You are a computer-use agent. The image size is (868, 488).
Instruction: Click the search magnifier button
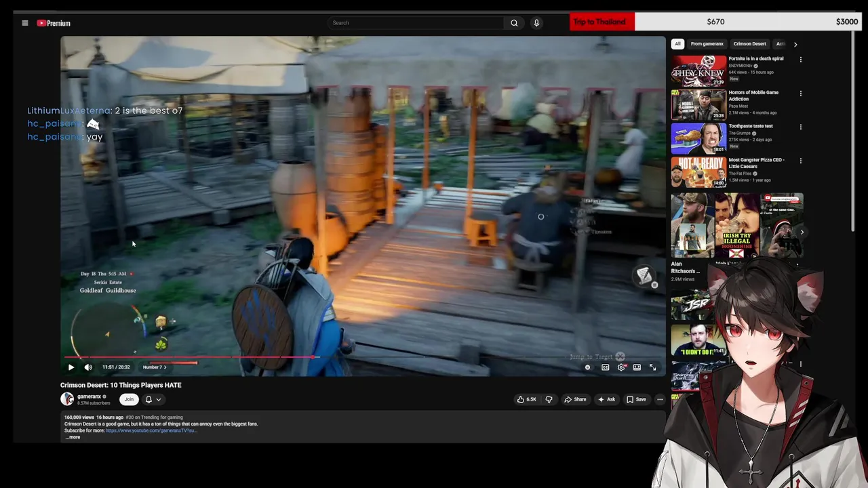514,23
